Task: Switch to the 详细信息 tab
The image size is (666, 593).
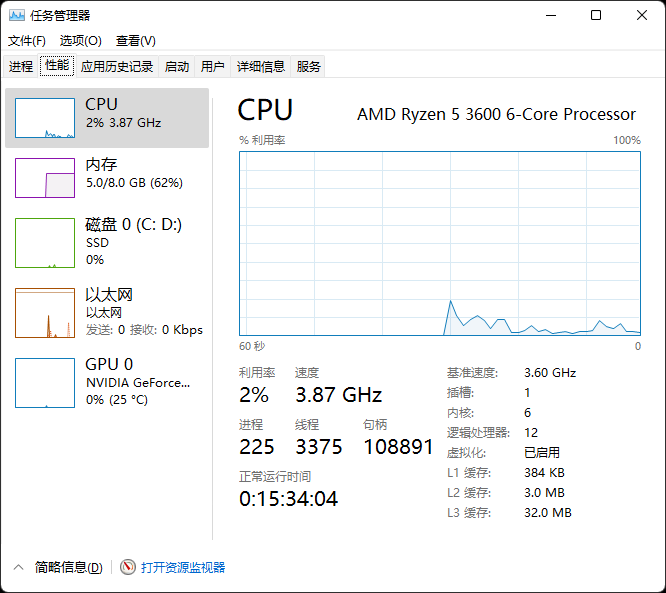Action: 260,67
